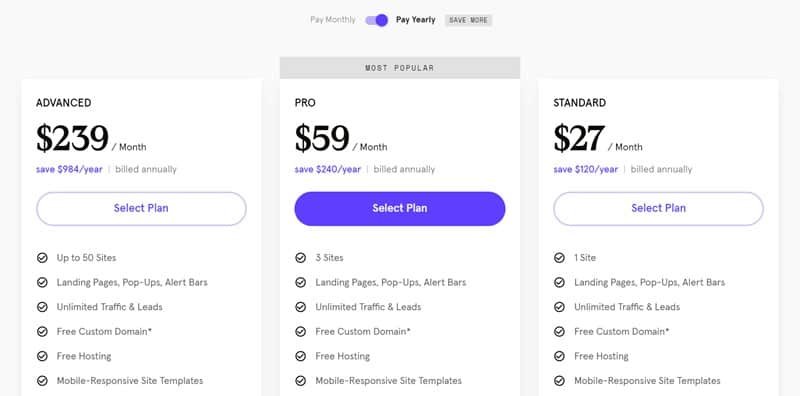
Task: Click Standard plan Free Custom Domain checkmark
Action: [560, 332]
